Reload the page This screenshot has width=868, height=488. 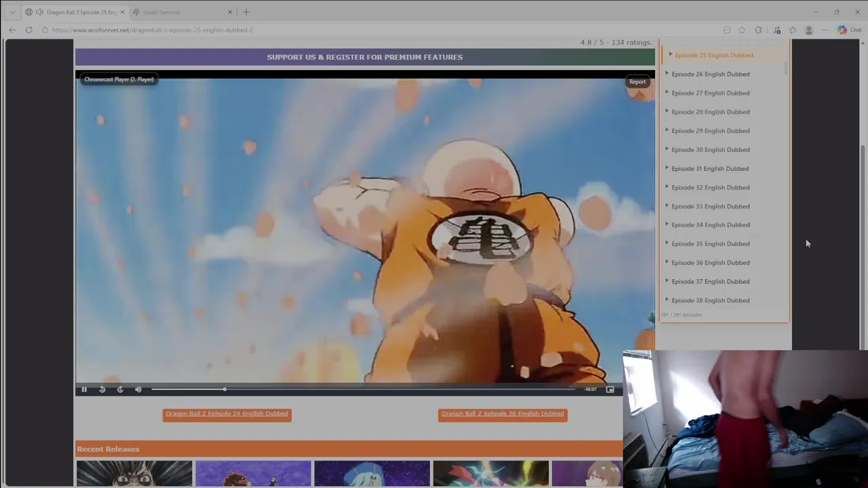tap(29, 30)
